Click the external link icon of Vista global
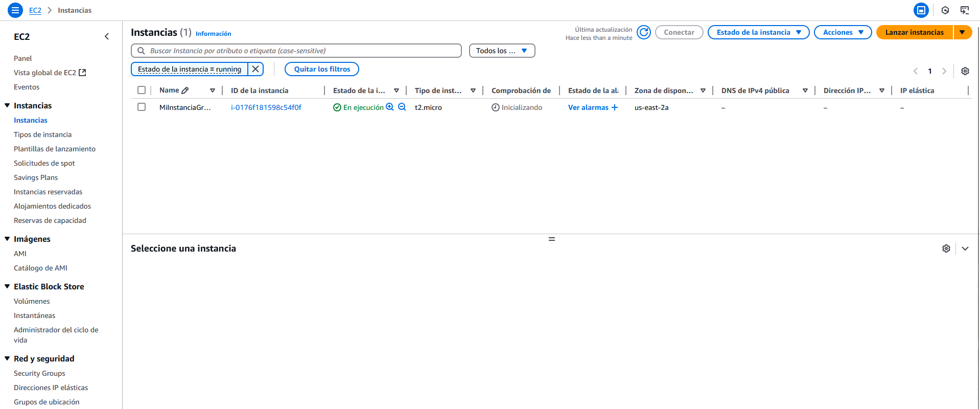Viewport: 980px width, 409px height. tap(82, 73)
